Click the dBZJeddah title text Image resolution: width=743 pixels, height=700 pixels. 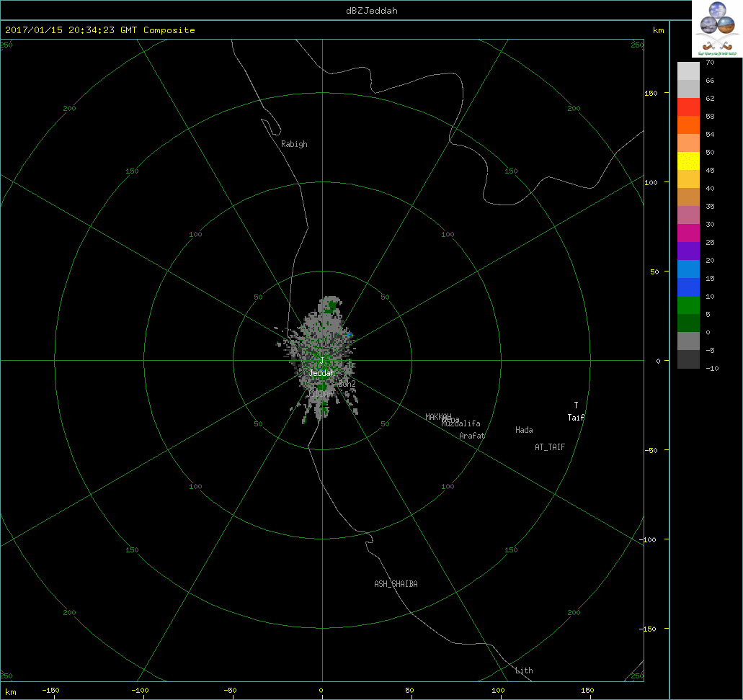click(x=372, y=10)
